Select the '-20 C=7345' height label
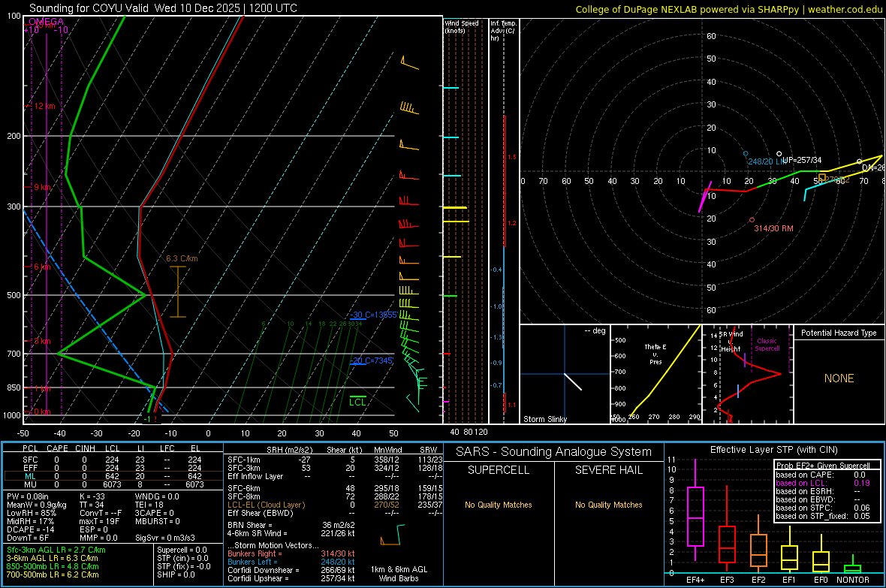Screen dimensions: 886x588 (x=371, y=360)
